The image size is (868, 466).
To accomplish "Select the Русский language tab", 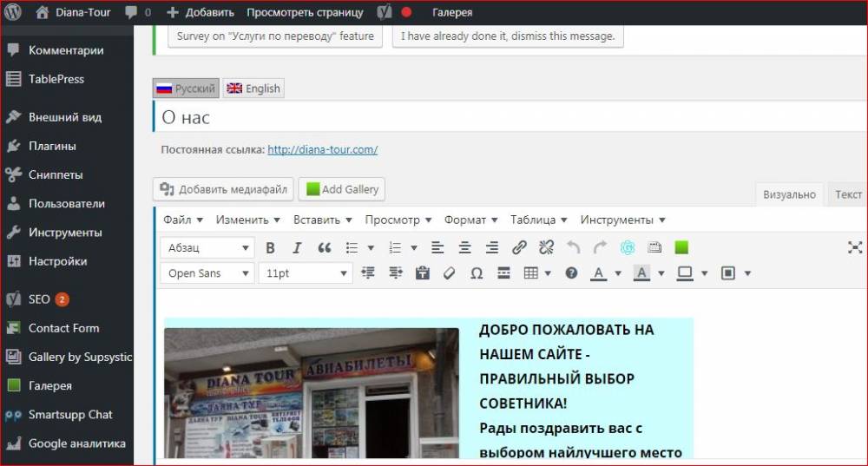I will (186, 89).
